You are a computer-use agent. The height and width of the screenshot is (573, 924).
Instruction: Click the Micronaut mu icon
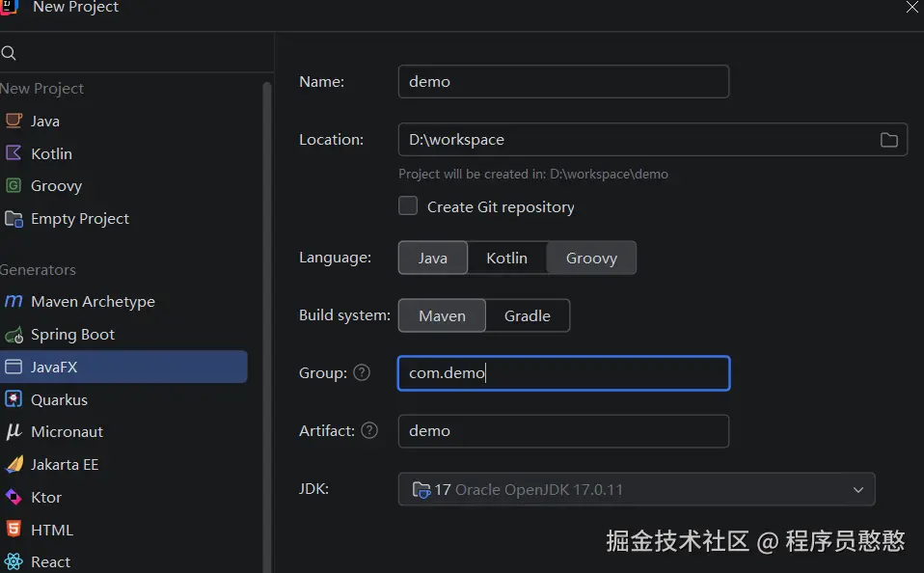click(14, 431)
